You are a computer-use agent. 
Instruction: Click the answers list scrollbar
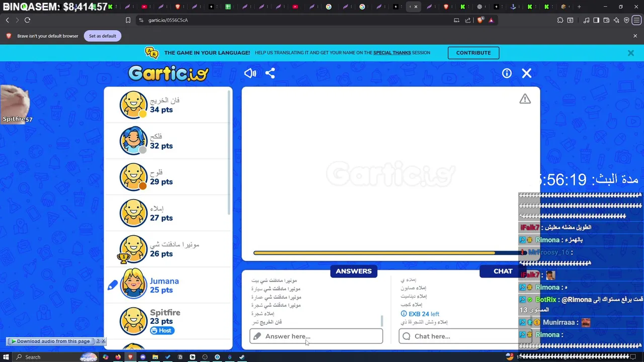tap(381, 320)
